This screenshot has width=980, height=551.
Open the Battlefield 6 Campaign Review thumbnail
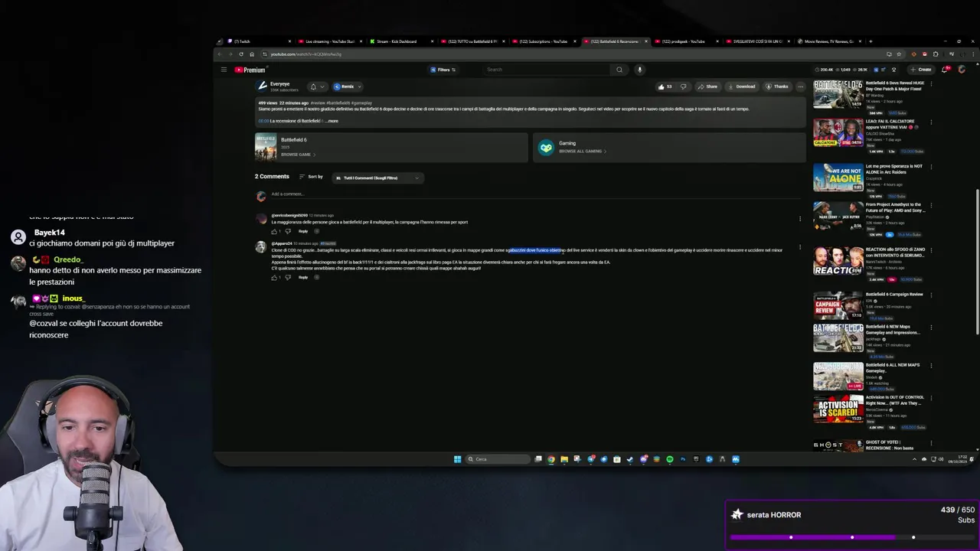click(x=838, y=305)
